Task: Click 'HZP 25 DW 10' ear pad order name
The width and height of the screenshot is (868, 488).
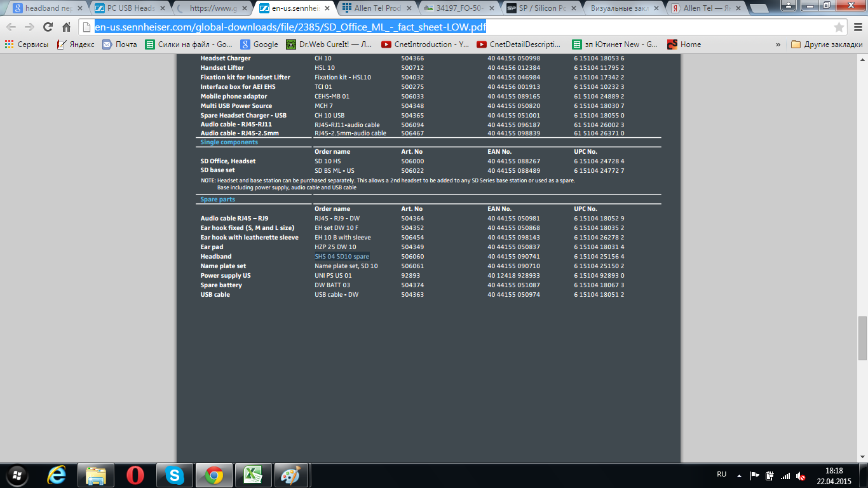Action: point(336,247)
